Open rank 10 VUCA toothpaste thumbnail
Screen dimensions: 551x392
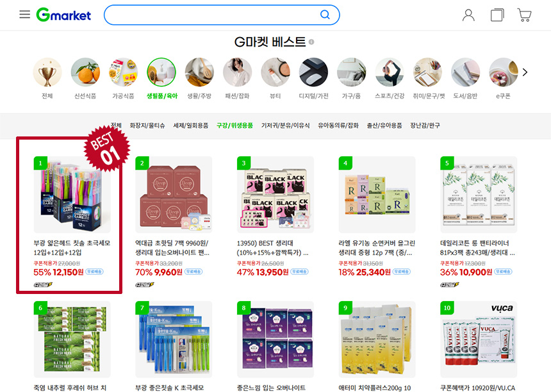click(x=478, y=339)
